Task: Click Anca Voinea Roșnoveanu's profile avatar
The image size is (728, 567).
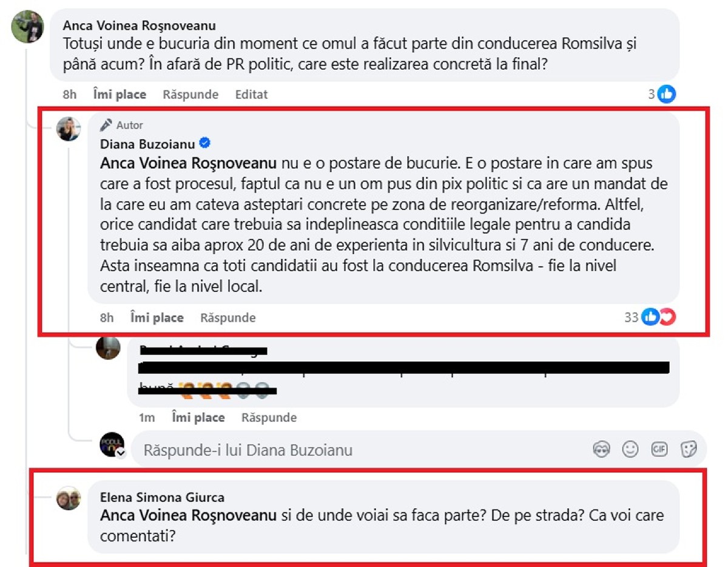Action: (28, 26)
